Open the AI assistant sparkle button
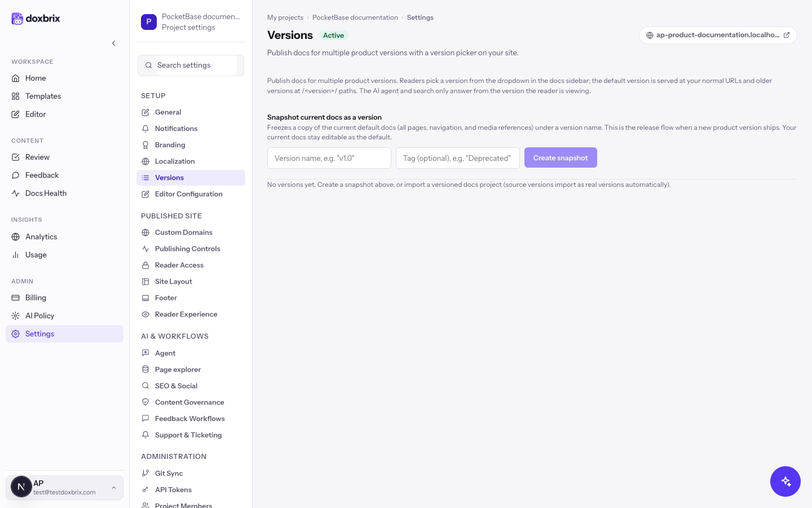This screenshot has width=812, height=508. (x=785, y=481)
